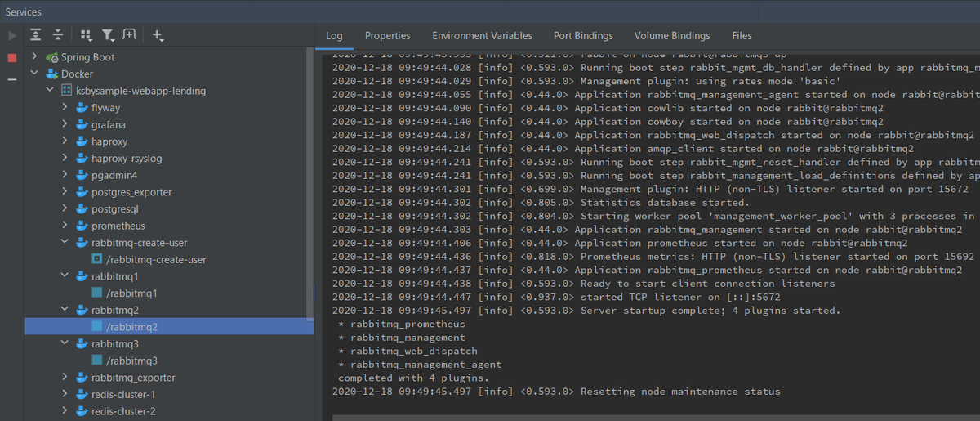Collapse ksbysample-webapp-lending compose node

pyautogui.click(x=50, y=91)
